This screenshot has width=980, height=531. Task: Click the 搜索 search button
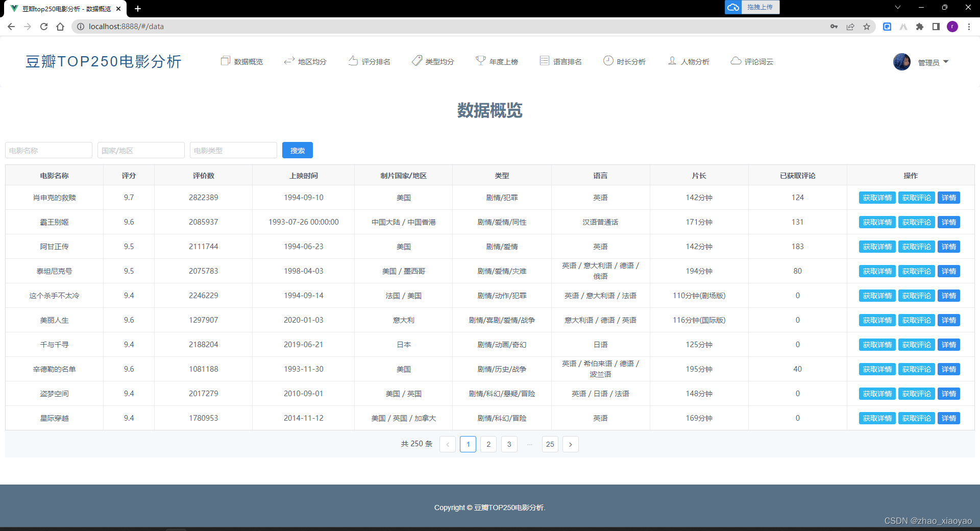(x=298, y=150)
